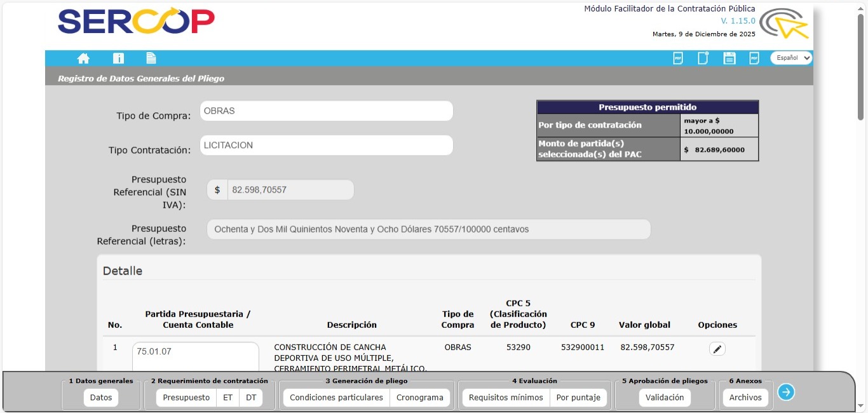Click the last PDF icon beside language selector
This screenshot has height=413, width=868.
click(754, 58)
